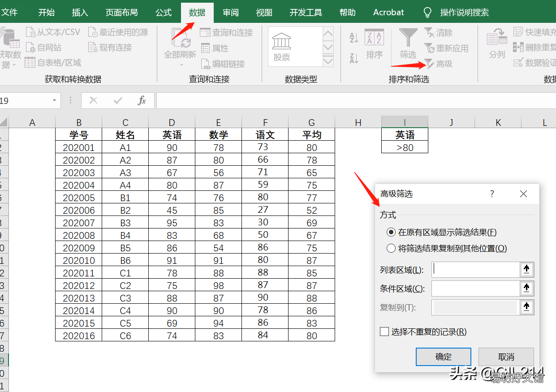The width and height of the screenshot is (556, 392).
Task: Select filter in place option (在原有区域显示筛选结果)
Action: [441, 232]
